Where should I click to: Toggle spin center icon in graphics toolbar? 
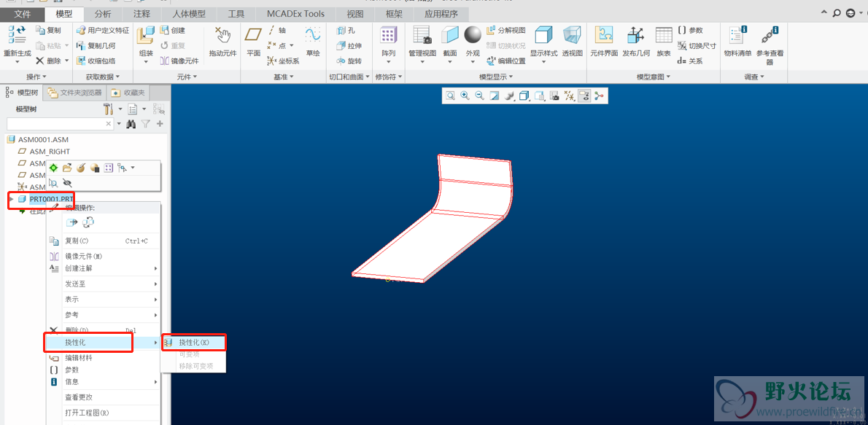[599, 96]
